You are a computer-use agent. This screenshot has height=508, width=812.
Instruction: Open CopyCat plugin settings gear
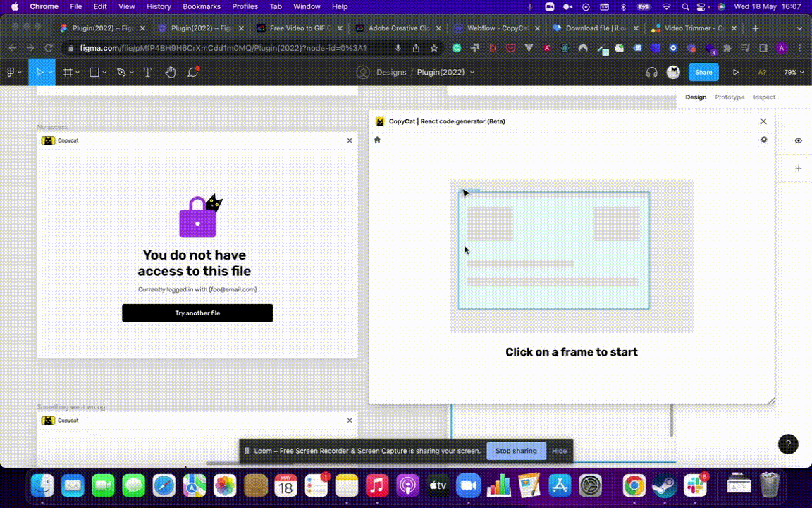(764, 140)
